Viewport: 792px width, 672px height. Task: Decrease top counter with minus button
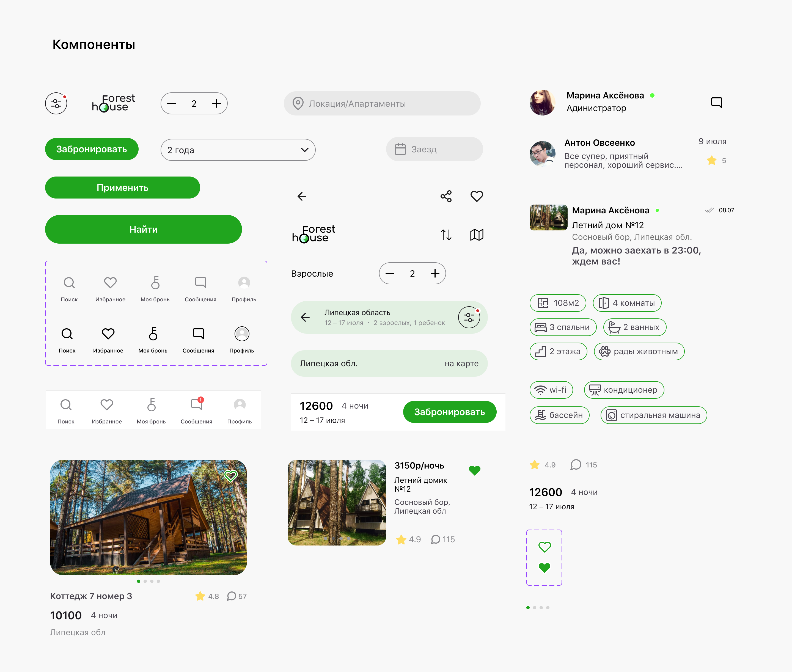coord(172,103)
